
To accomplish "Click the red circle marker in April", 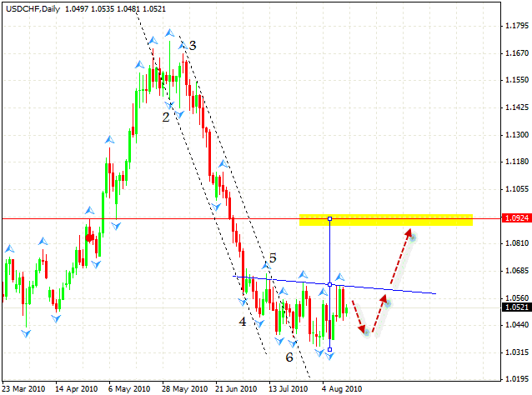I will (89, 237).
